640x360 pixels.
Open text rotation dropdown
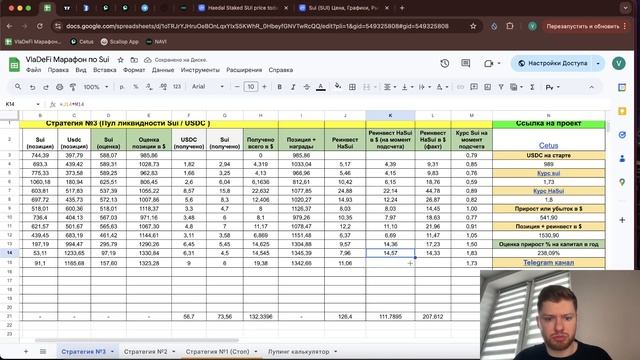(442, 87)
